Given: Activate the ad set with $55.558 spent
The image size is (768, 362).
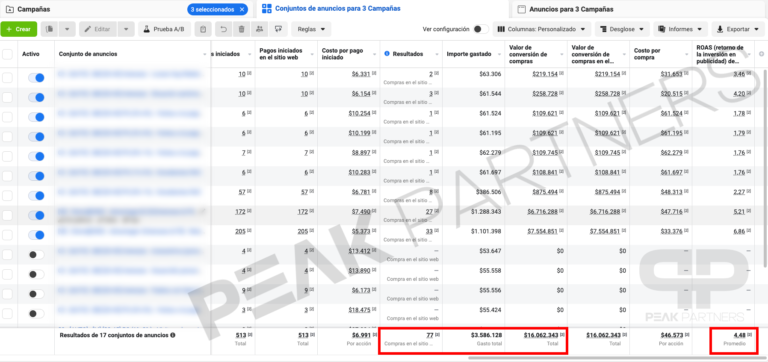Looking at the screenshot, I should pos(36,274).
